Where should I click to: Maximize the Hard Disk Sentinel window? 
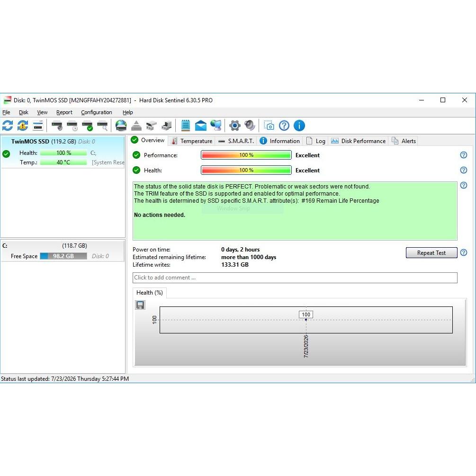(443, 100)
